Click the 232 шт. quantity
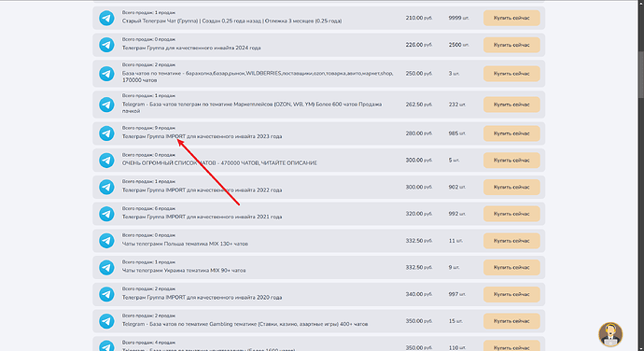 457,105
